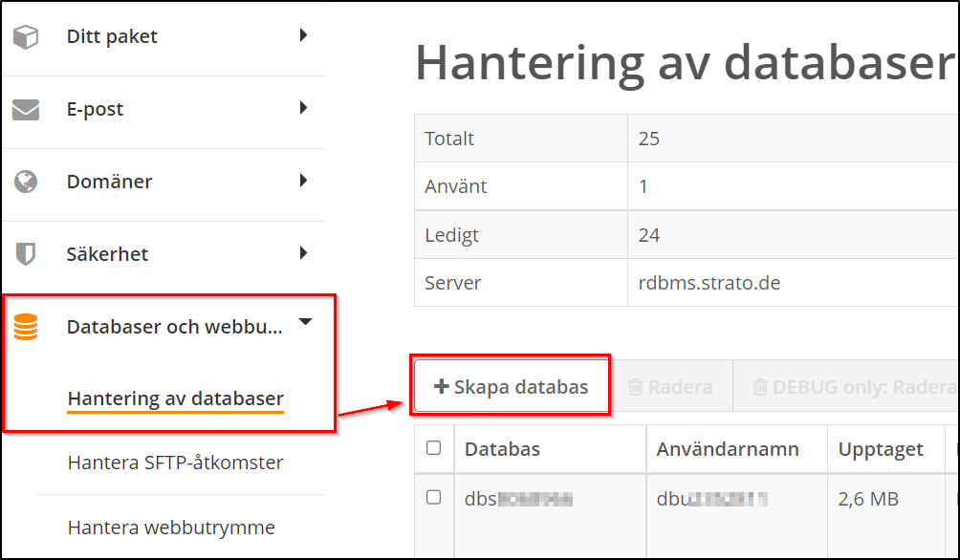The height and width of the screenshot is (560, 960).
Task: Expand the Domäner submenu arrow
Action: (303, 180)
